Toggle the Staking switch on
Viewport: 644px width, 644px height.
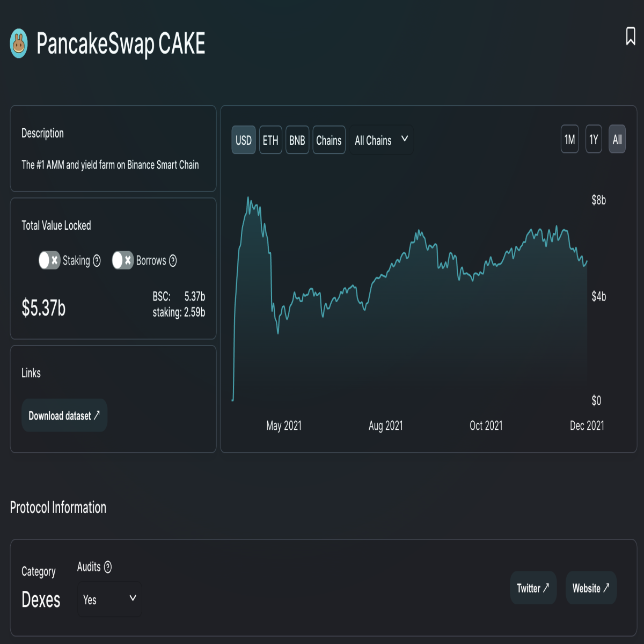tap(49, 260)
